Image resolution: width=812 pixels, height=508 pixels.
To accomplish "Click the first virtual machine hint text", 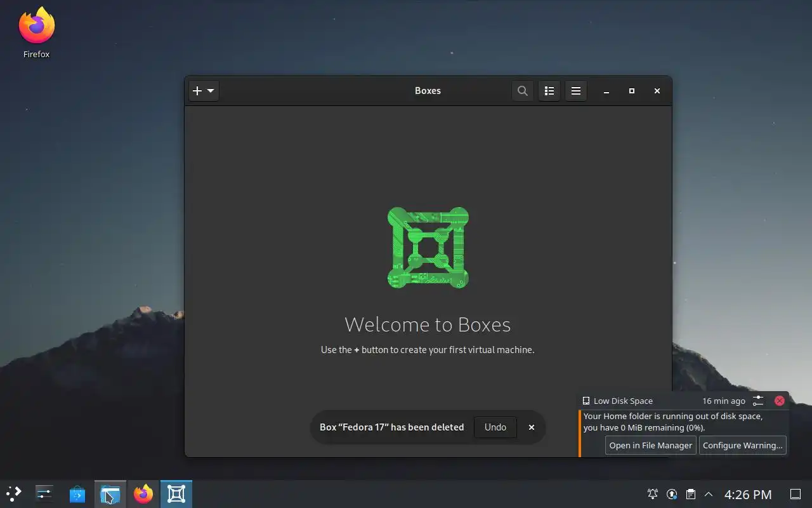I will point(428,350).
